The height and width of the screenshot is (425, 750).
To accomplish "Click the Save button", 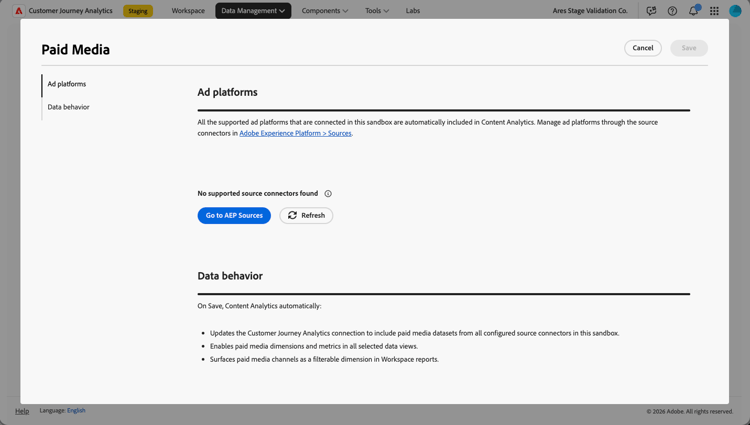I will [x=688, y=48].
